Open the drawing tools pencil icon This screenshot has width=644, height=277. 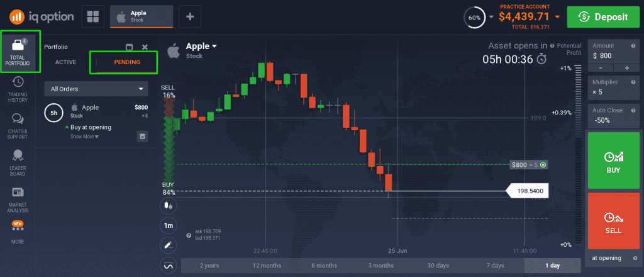click(x=169, y=246)
